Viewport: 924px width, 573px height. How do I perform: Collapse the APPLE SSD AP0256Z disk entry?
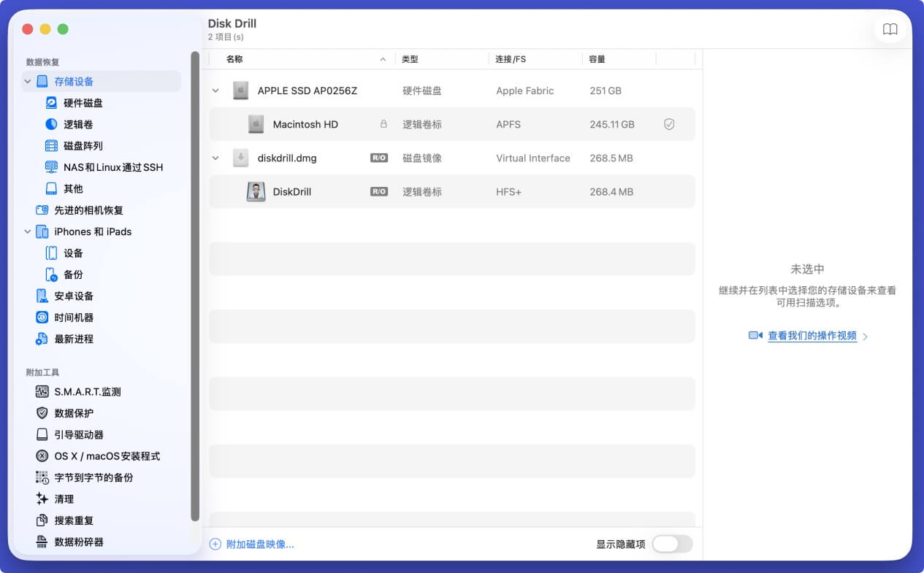click(215, 91)
